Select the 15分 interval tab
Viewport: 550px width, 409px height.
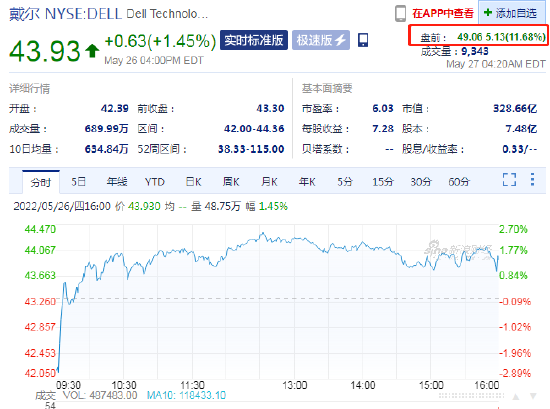tap(383, 182)
